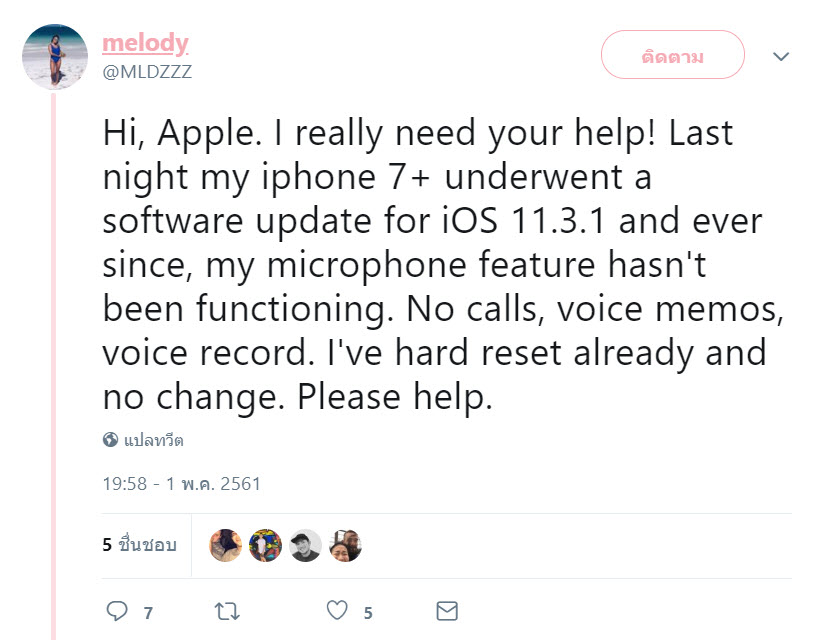Click the fourth liker's avatar thumbnail

click(345, 545)
